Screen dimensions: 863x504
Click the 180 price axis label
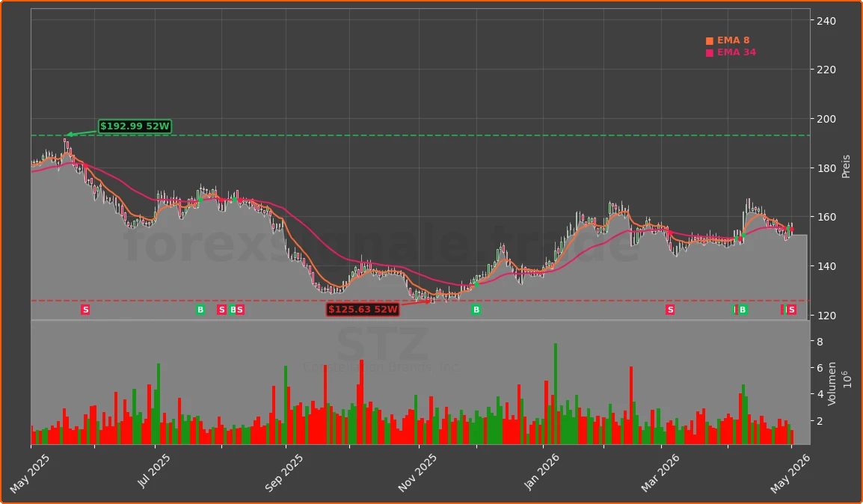pyautogui.click(x=826, y=168)
